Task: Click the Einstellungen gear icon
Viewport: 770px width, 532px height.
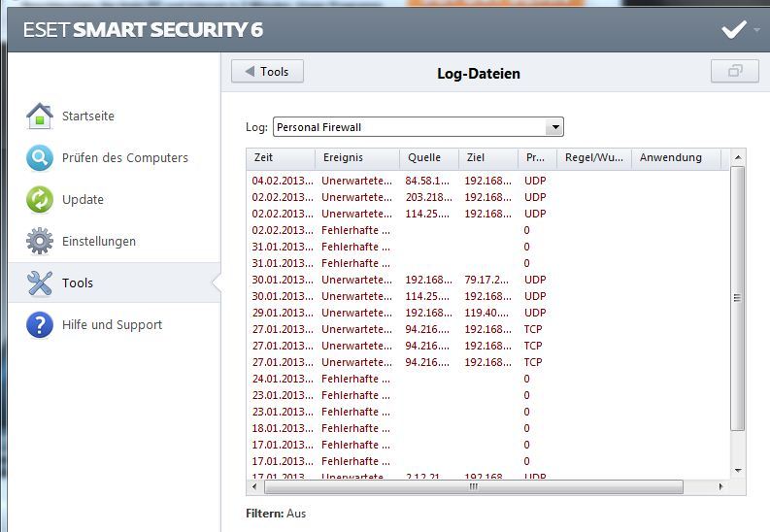Action: (x=39, y=241)
